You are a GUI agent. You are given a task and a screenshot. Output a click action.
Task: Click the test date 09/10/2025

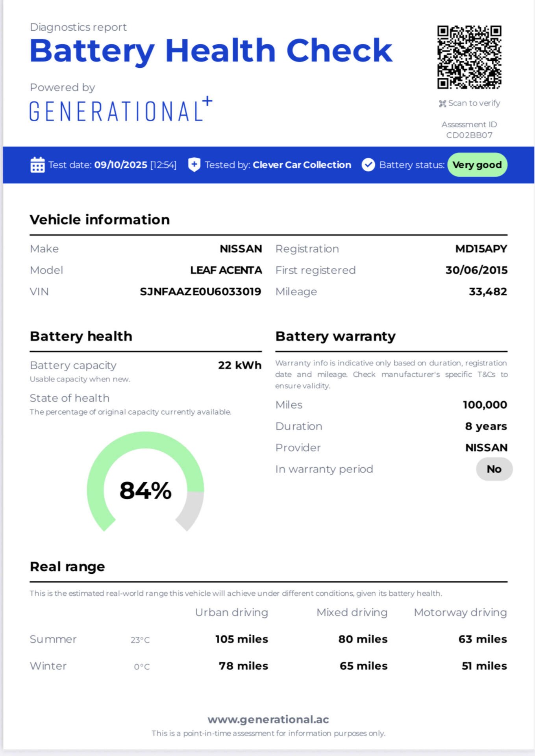pyautogui.click(x=120, y=165)
